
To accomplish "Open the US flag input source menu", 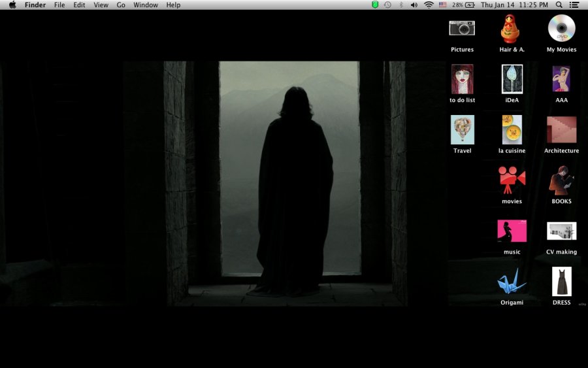I will coord(443,5).
